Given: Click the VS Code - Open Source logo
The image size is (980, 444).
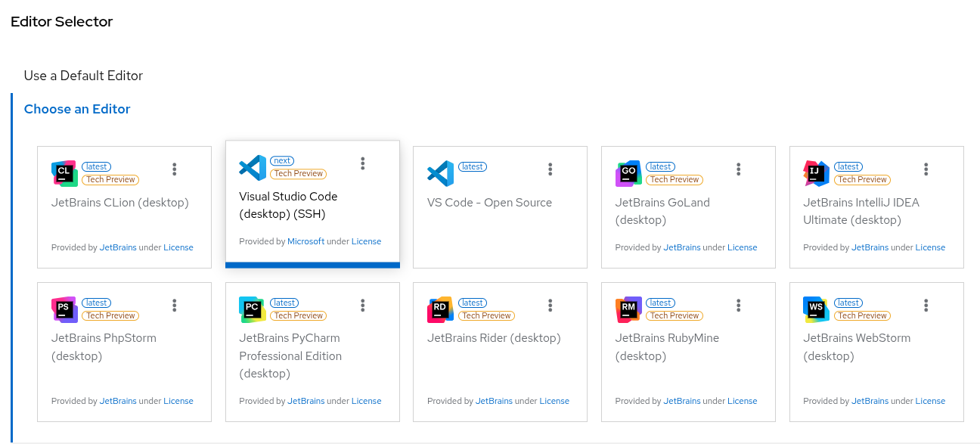Looking at the screenshot, I should click(x=440, y=173).
